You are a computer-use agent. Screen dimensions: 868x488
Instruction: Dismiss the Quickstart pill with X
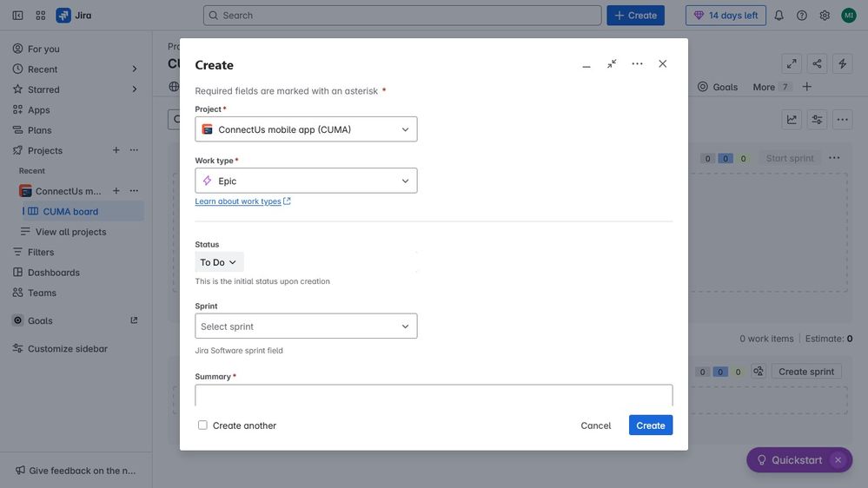[838, 460]
